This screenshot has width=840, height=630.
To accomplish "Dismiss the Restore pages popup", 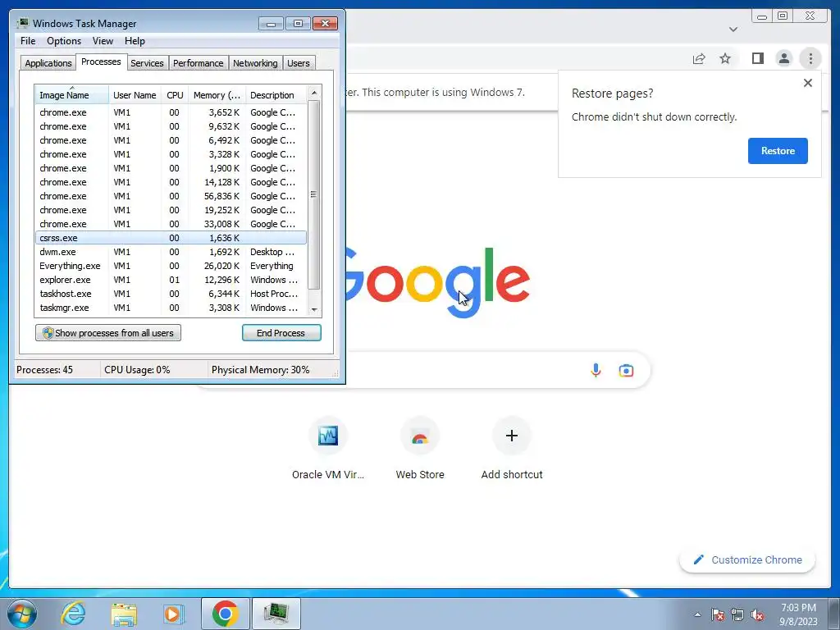I will point(808,83).
